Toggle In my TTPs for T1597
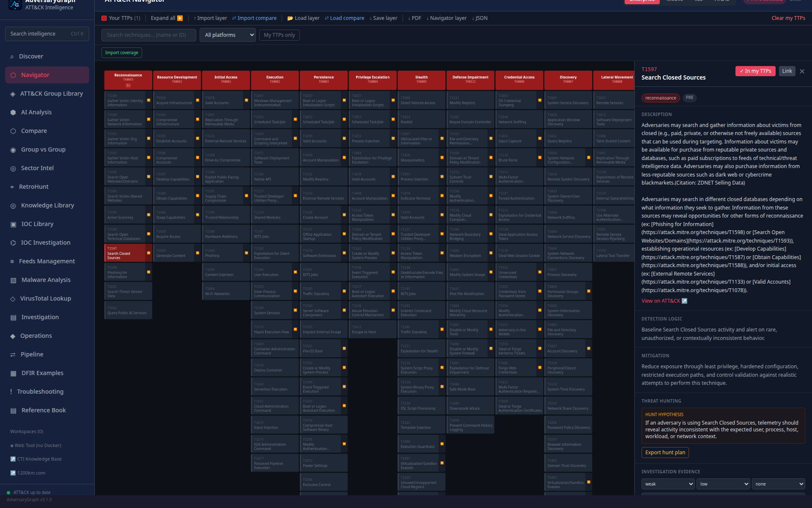Image resolution: width=812 pixels, height=508 pixels. point(755,71)
